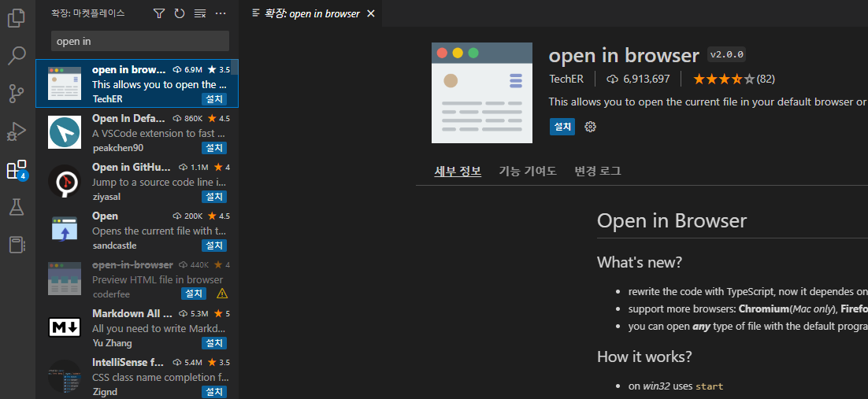Open the notebook icon in activity bar
The height and width of the screenshot is (399, 868).
[x=17, y=245]
